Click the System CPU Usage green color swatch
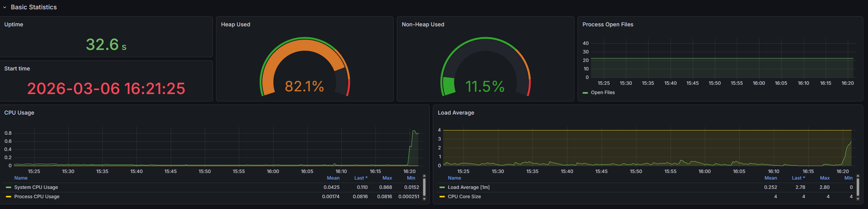The image size is (868, 209). (9, 187)
